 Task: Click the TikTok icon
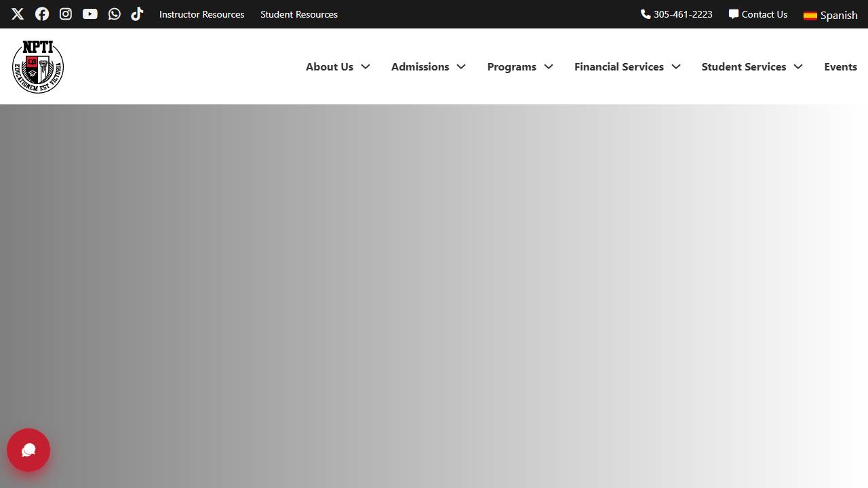tap(137, 14)
